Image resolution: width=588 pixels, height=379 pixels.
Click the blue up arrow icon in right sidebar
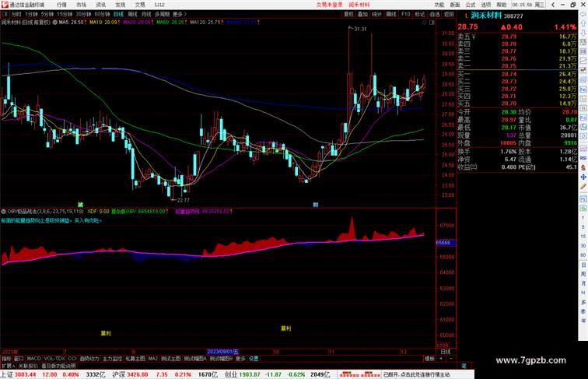click(x=583, y=23)
